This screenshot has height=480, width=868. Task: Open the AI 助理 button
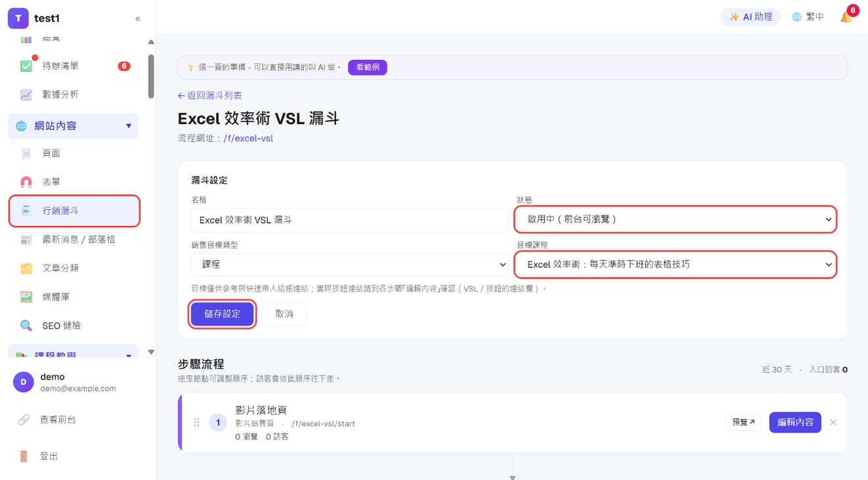click(x=750, y=17)
